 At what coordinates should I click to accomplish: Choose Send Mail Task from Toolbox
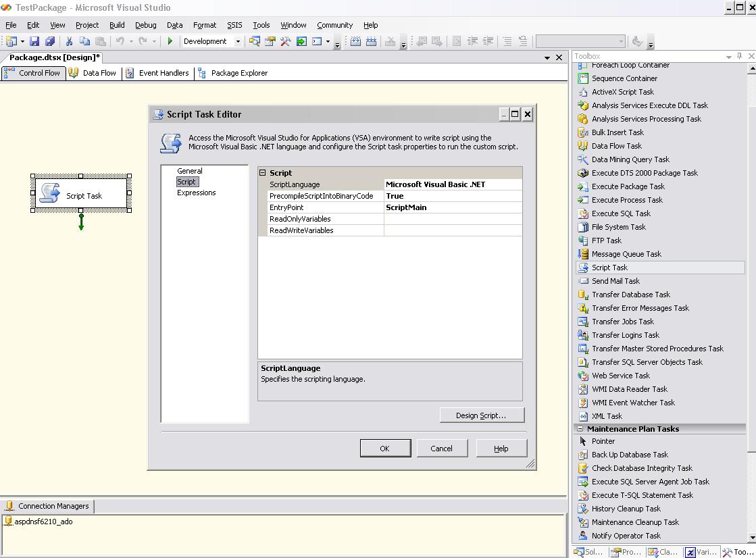[615, 281]
